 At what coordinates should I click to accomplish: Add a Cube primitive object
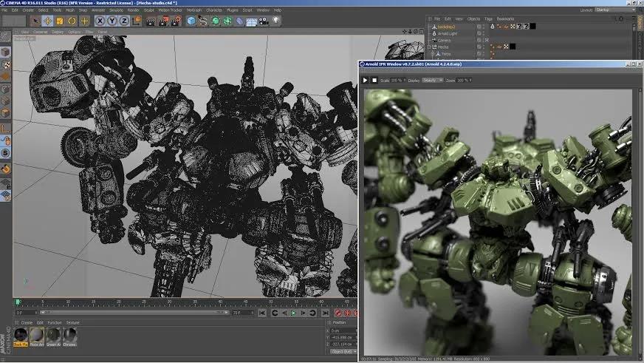(191, 21)
